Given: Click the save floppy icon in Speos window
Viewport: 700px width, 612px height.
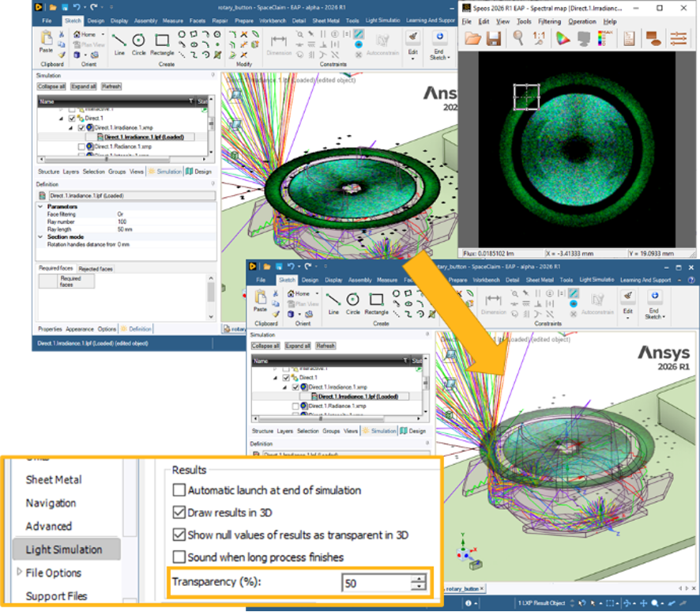Looking at the screenshot, I should [x=493, y=39].
